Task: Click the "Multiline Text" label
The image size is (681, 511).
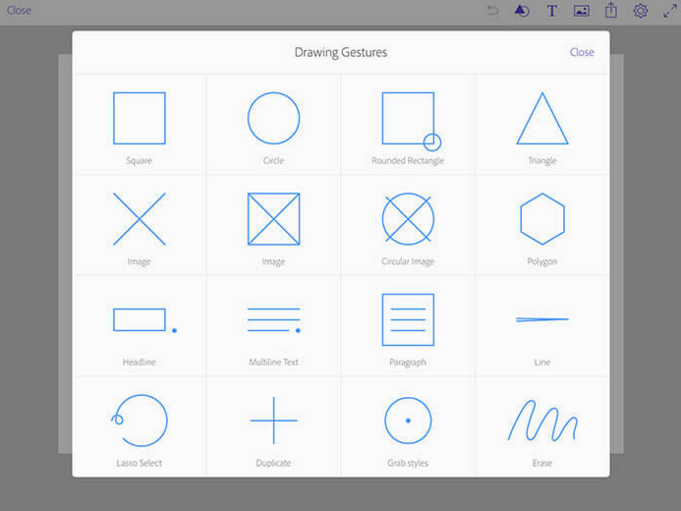Action: click(274, 362)
